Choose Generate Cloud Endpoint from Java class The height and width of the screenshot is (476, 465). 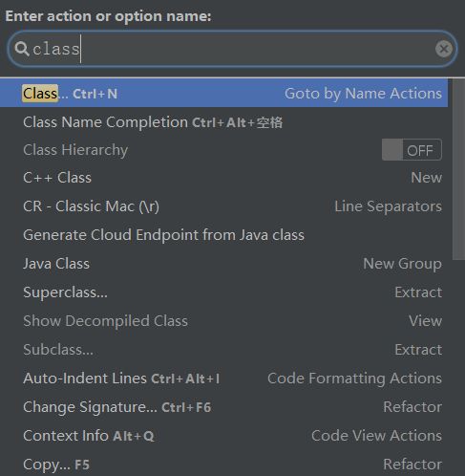pyautogui.click(x=223, y=235)
